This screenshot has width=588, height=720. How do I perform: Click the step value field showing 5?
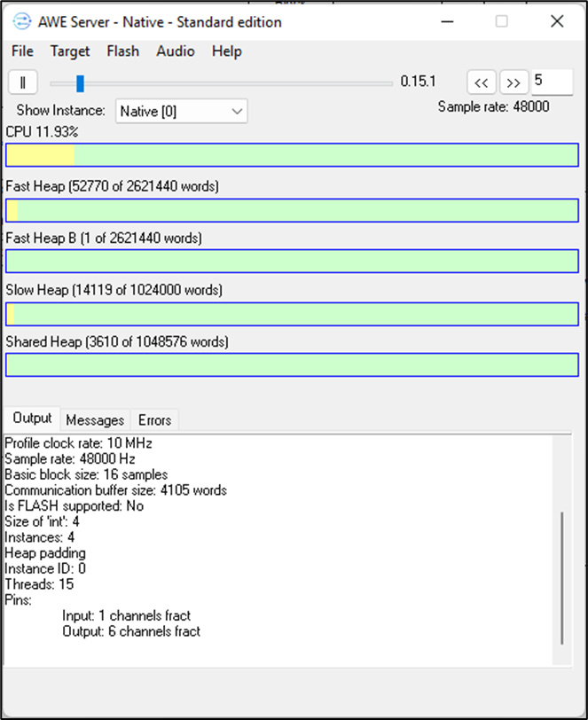552,82
